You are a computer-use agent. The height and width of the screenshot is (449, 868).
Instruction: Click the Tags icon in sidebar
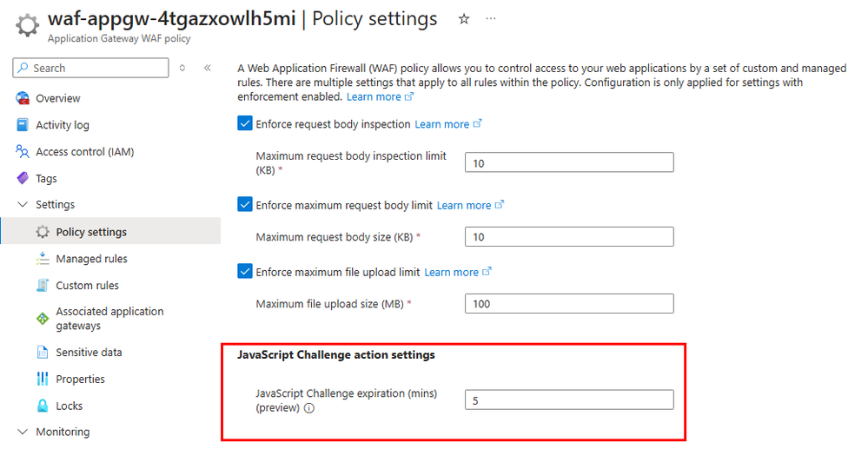[x=23, y=178]
